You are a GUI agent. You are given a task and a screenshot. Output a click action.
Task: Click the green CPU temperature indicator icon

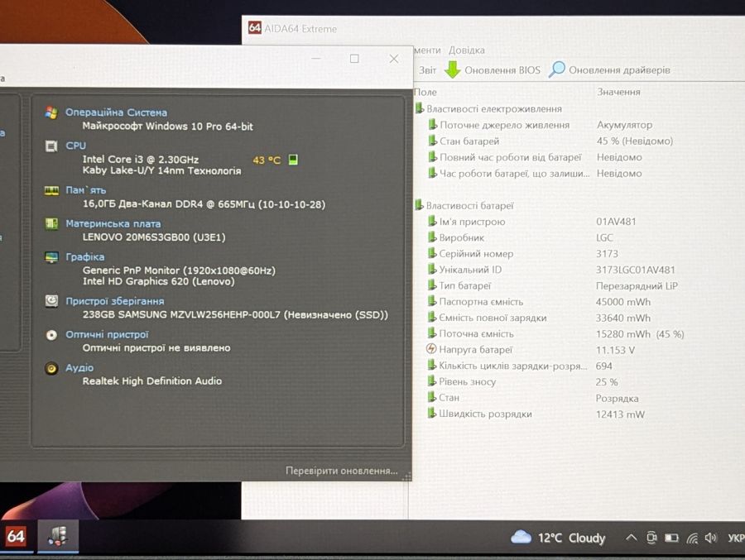pos(293,160)
